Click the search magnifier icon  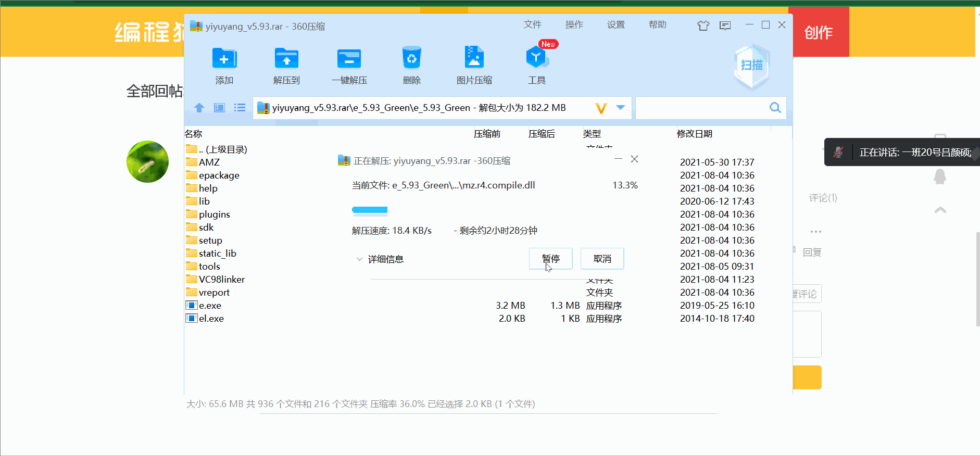pyautogui.click(x=775, y=108)
